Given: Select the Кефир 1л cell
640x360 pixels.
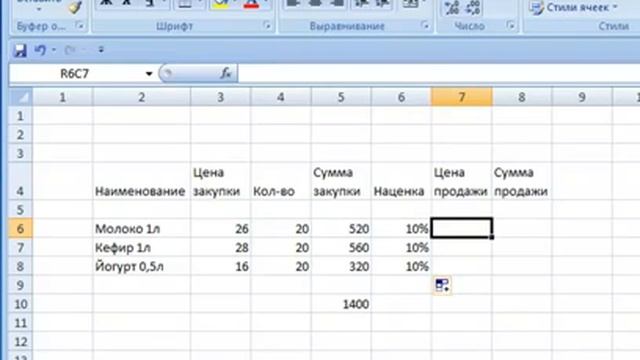Looking at the screenshot, I should pyautogui.click(x=141, y=247).
